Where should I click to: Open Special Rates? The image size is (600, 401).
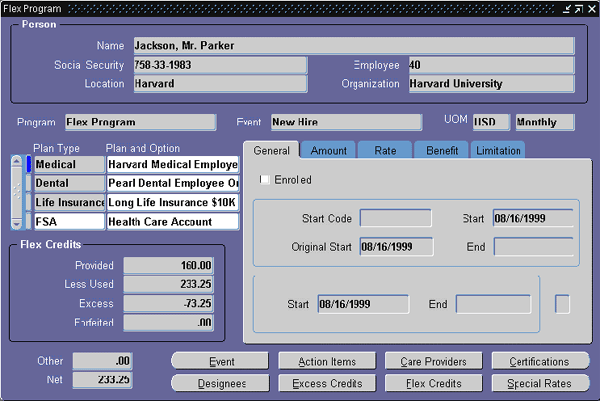tap(540, 383)
